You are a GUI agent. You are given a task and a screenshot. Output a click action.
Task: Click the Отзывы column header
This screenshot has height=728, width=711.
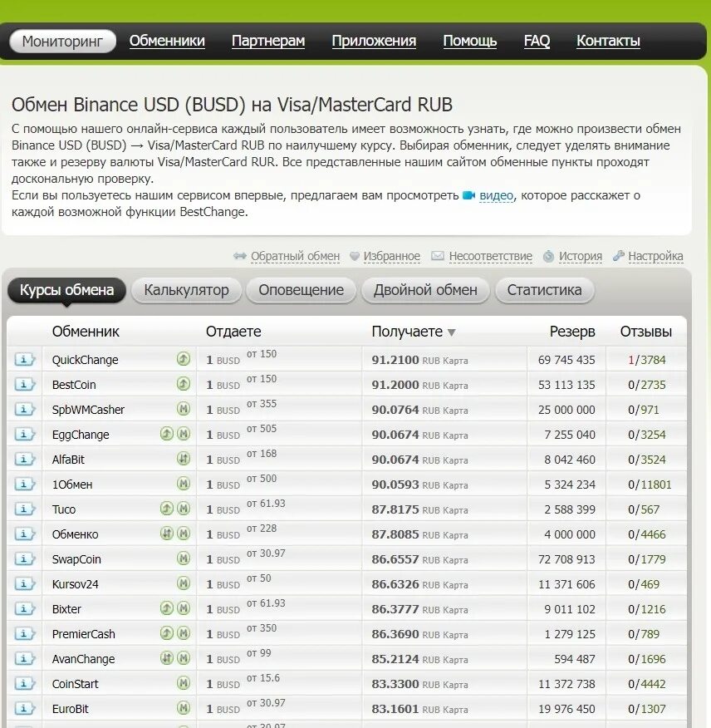[646, 332]
